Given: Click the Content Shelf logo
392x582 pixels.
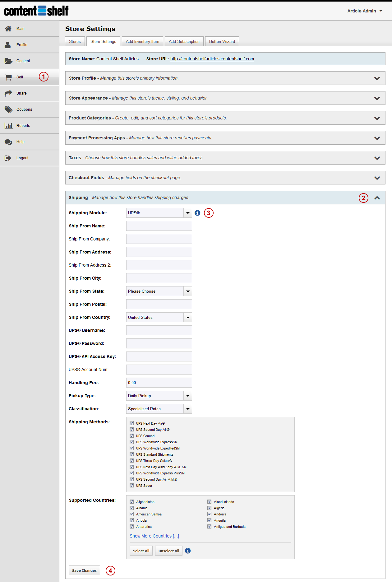Looking at the screenshot, I should (36, 11).
